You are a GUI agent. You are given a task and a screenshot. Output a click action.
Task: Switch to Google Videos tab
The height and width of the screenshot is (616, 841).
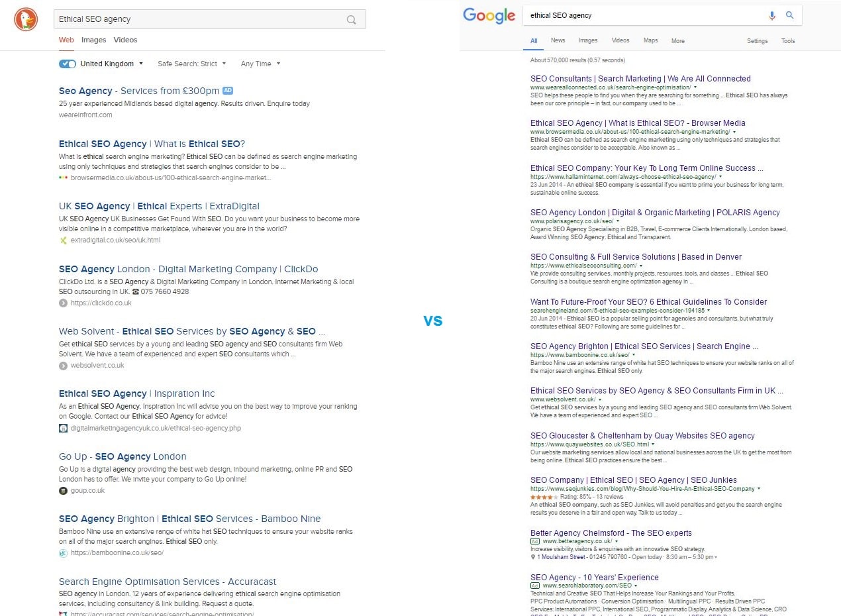click(x=620, y=40)
